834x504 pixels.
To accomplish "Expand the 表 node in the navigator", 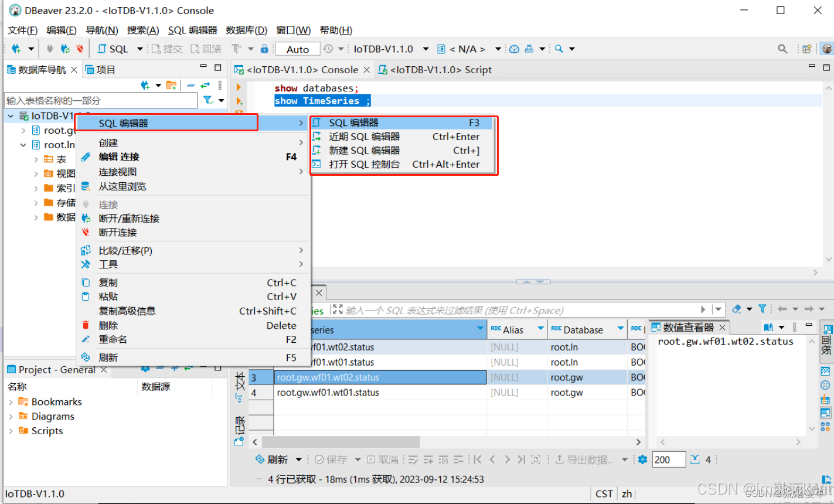I will point(36,159).
